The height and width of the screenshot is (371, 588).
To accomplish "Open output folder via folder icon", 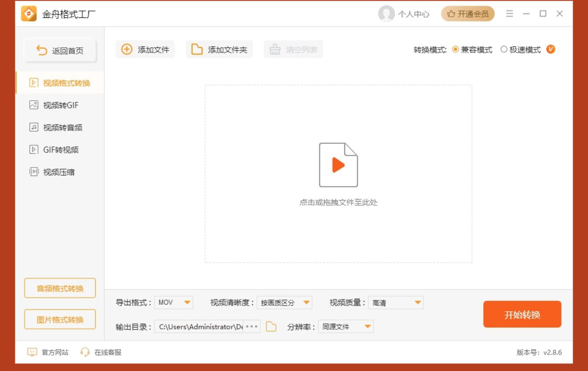I will (x=271, y=327).
